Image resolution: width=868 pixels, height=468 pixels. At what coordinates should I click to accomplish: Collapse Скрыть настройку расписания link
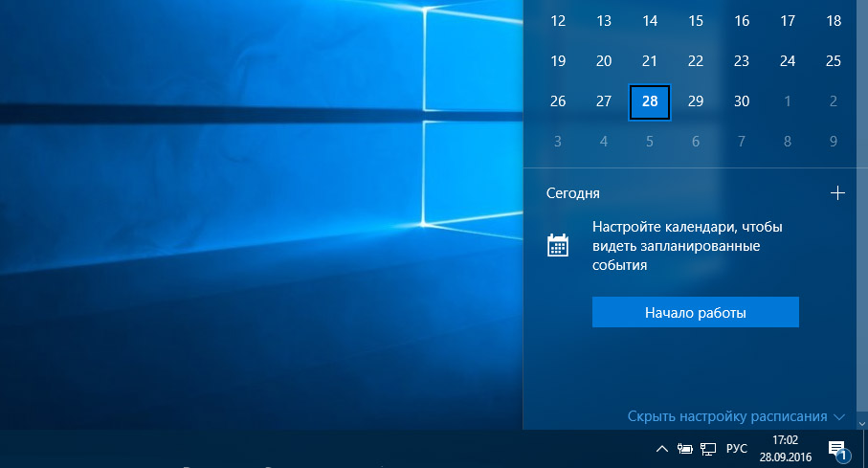[726, 416]
